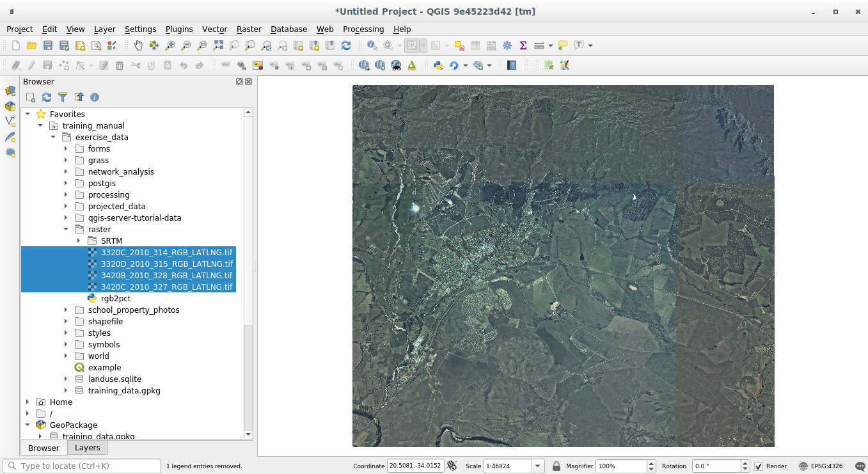Toggle extents and mouse position display

[x=452, y=466]
